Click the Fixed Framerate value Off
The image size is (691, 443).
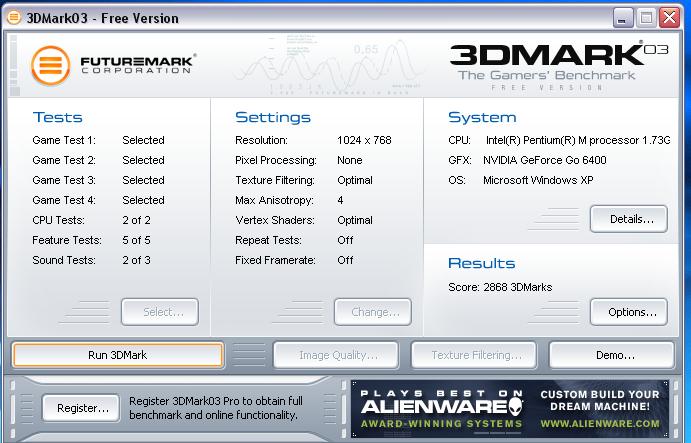(345, 260)
